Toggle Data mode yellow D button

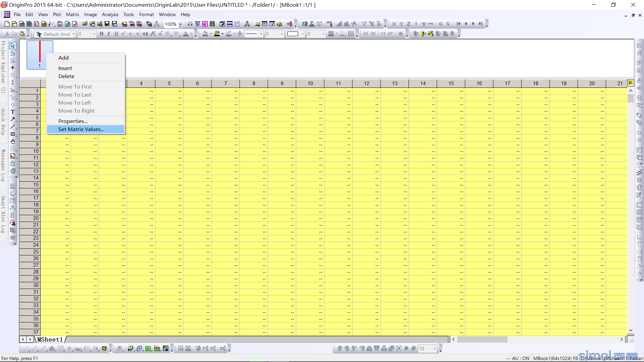tap(631, 83)
